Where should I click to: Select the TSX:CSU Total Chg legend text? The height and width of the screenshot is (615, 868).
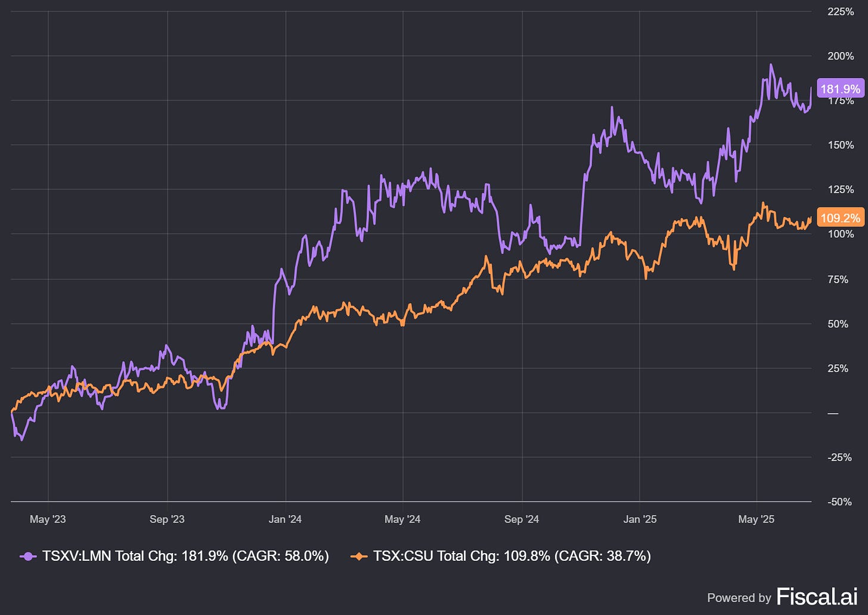[x=512, y=556]
